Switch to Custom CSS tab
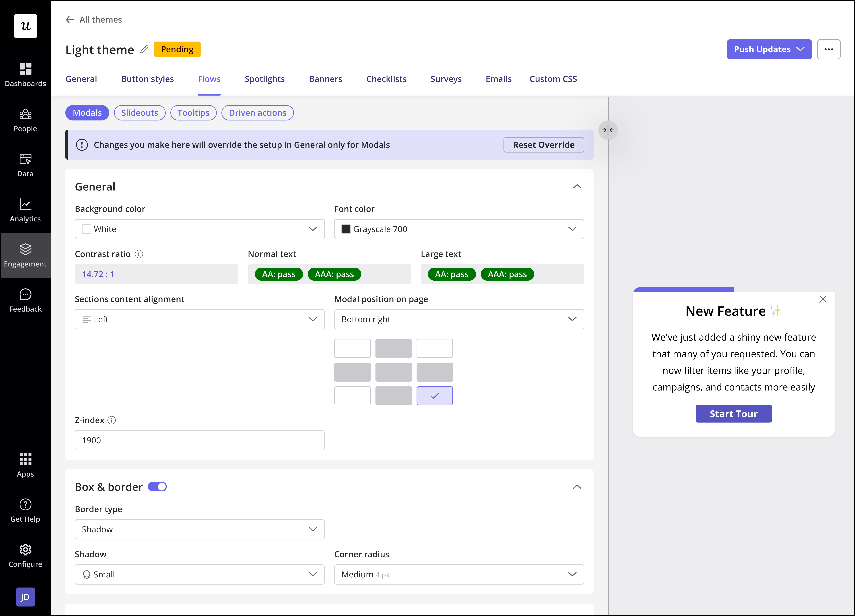 coord(553,79)
